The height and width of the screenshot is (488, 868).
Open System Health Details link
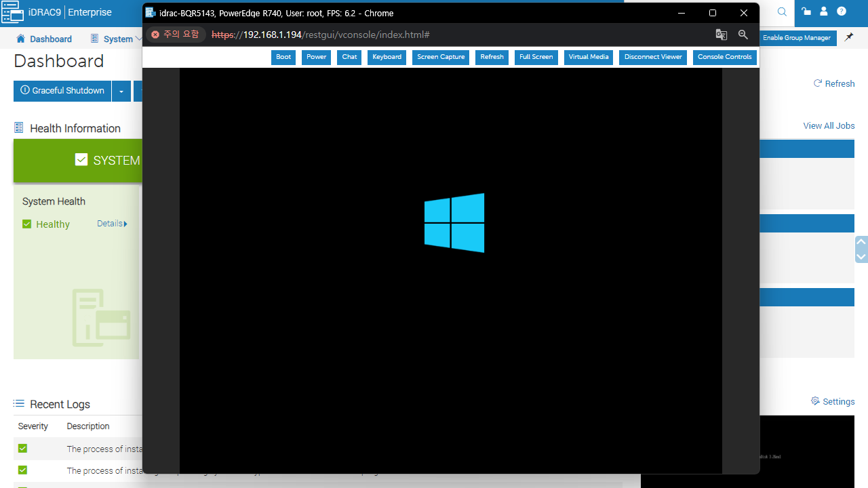(112, 224)
